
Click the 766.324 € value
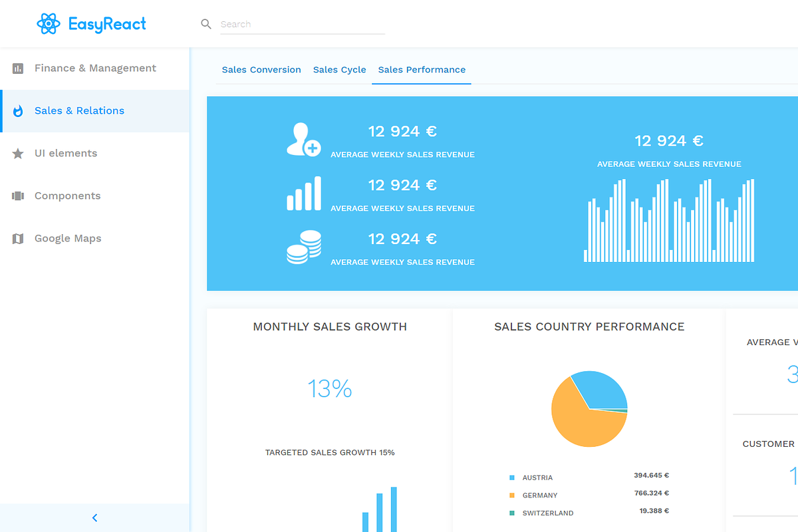tap(651, 493)
